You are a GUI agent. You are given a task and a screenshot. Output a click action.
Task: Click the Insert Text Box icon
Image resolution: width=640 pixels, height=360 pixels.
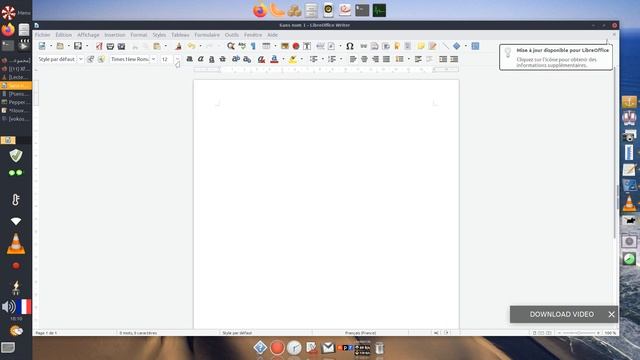click(307, 46)
